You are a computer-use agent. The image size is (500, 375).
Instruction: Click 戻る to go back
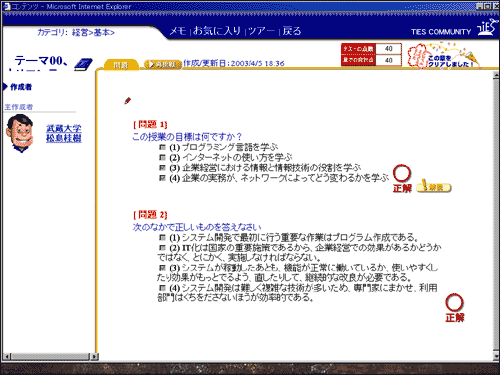pos(292,31)
